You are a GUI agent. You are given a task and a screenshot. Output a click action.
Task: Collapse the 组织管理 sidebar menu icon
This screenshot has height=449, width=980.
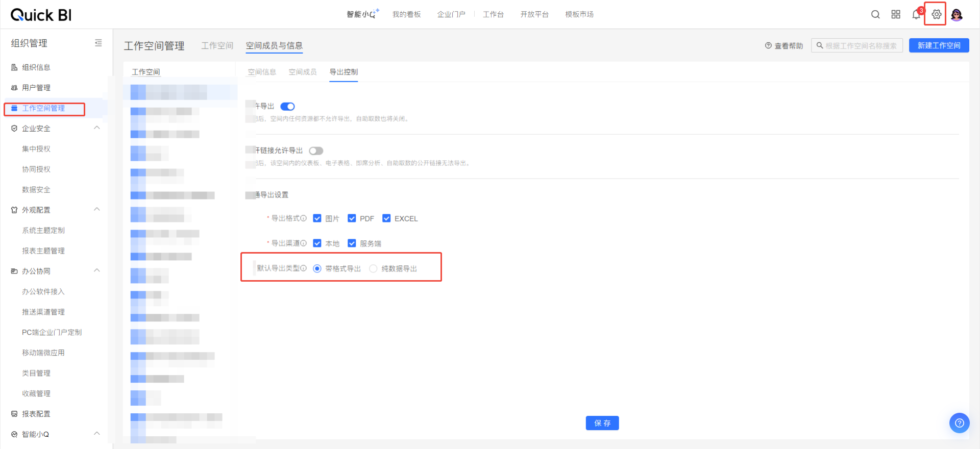pos(99,43)
